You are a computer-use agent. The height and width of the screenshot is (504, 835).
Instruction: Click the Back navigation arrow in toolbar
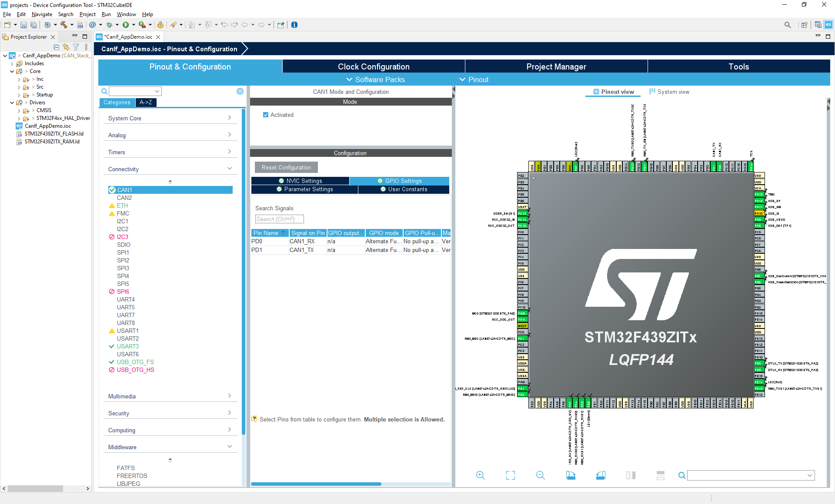(245, 25)
